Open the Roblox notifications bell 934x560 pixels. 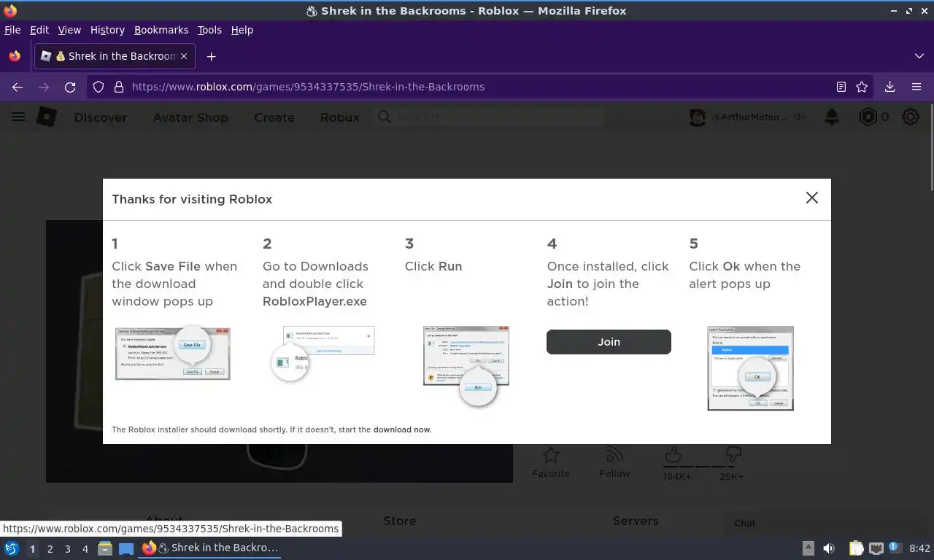coord(831,117)
